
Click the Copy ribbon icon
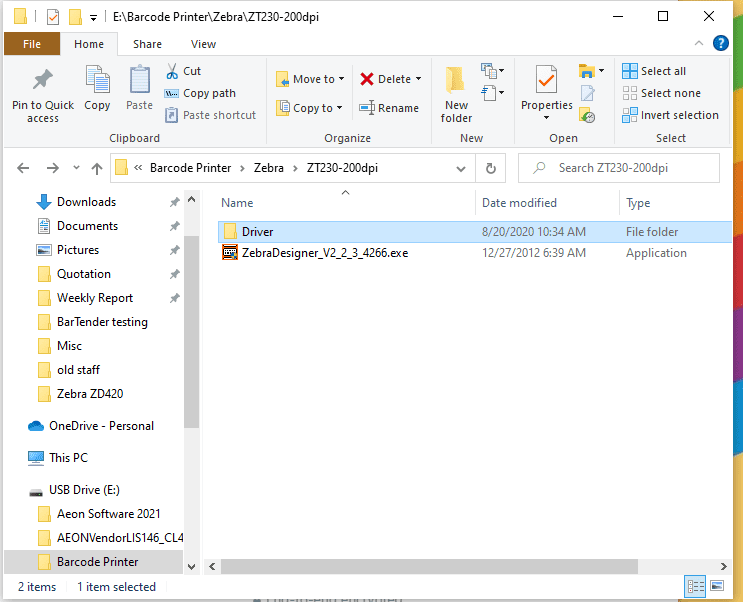97,80
